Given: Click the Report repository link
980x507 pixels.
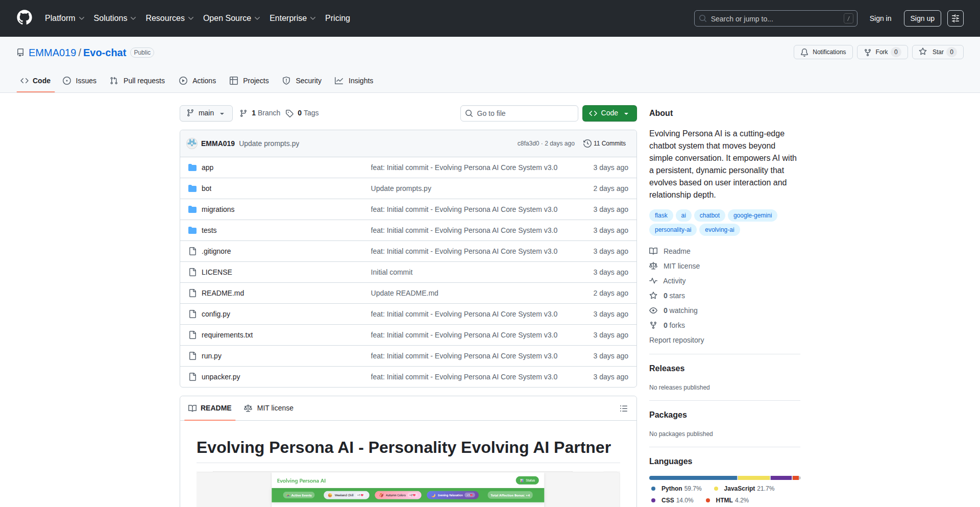Looking at the screenshot, I should click(x=676, y=340).
